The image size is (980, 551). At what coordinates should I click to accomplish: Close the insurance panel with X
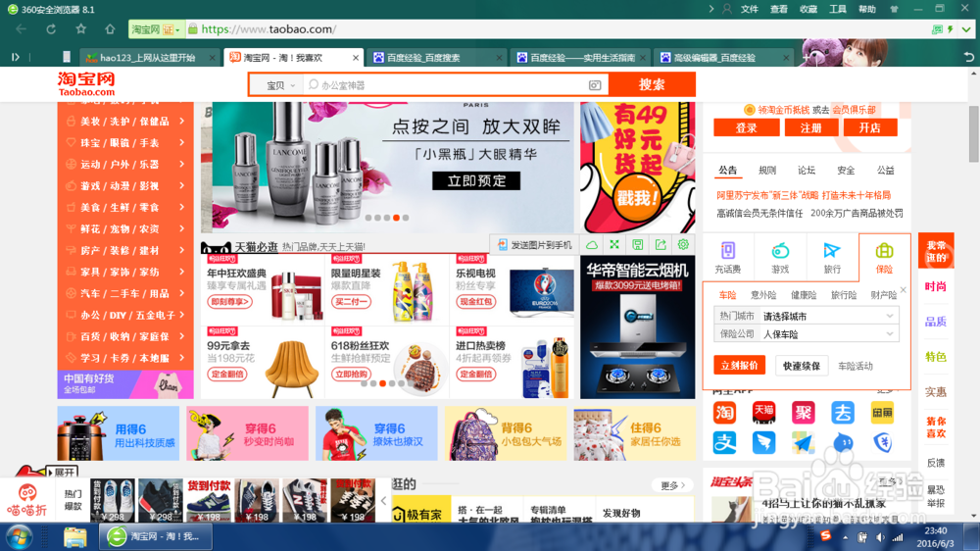point(904,289)
